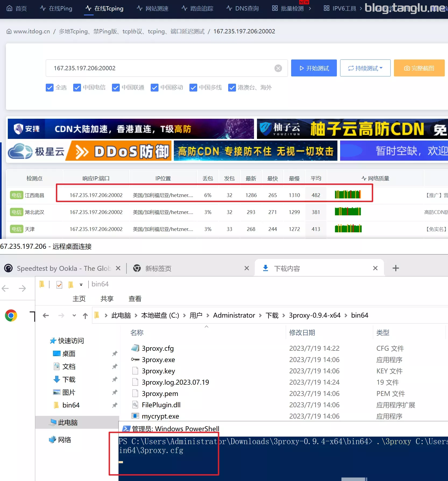The width and height of the screenshot is (448, 481).
Task: Take a 完整截图 screenshot
Action: 419,68
